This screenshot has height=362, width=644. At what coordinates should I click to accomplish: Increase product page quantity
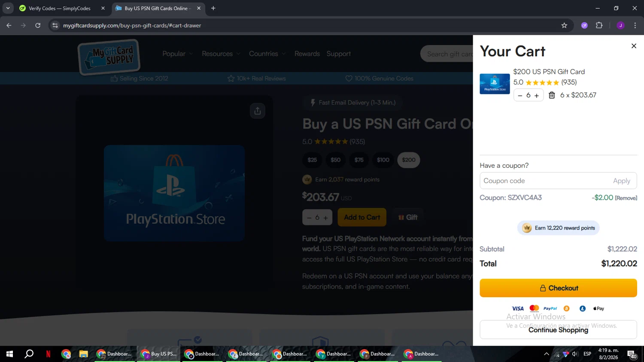325,218
